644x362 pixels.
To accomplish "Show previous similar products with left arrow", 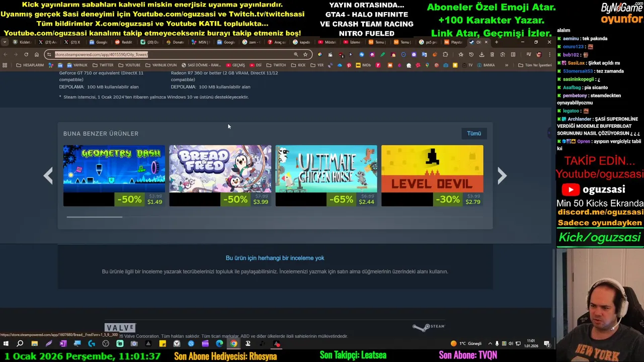I will click(48, 175).
